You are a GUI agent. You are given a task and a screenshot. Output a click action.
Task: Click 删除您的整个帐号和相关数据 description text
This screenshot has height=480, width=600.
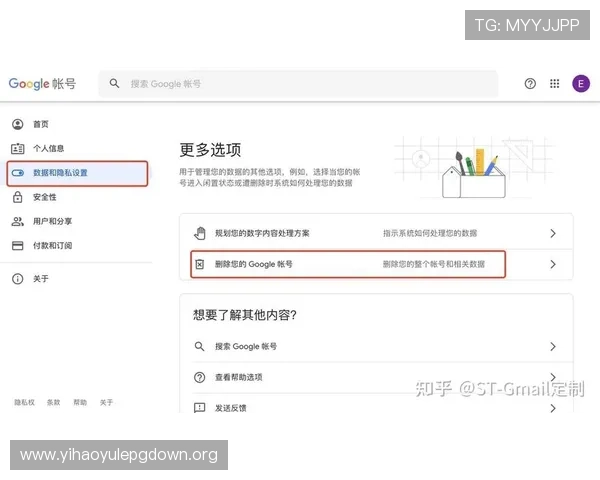[434, 264]
